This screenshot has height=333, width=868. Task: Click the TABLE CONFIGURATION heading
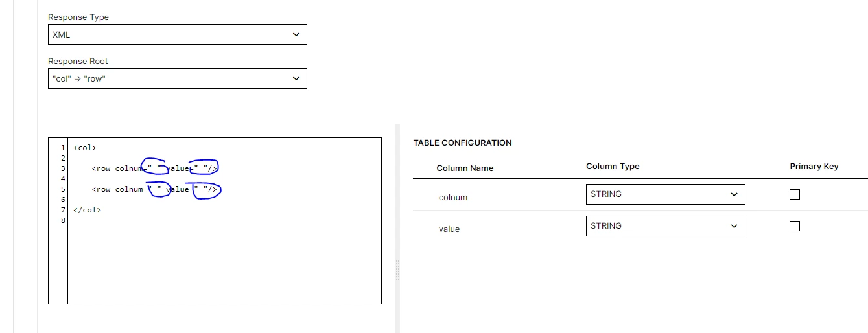462,143
